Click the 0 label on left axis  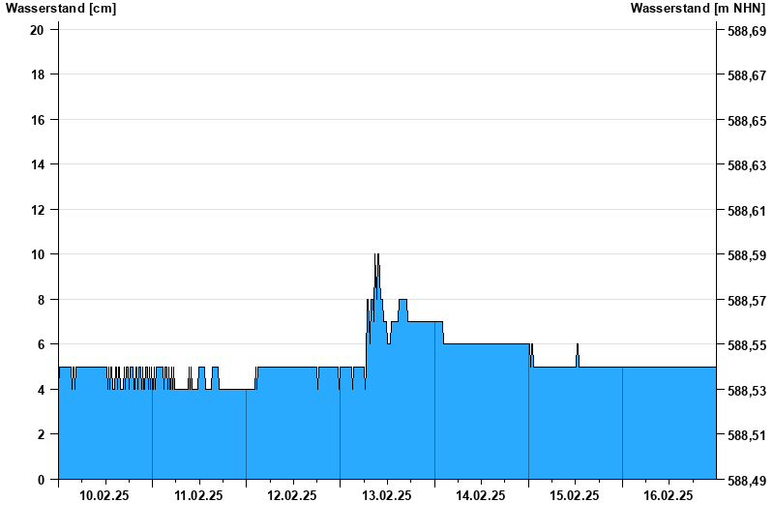pos(41,480)
